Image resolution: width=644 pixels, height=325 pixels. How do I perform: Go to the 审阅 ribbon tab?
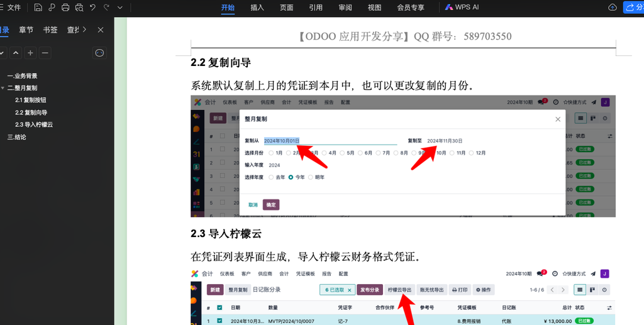[x=345, y=8]
